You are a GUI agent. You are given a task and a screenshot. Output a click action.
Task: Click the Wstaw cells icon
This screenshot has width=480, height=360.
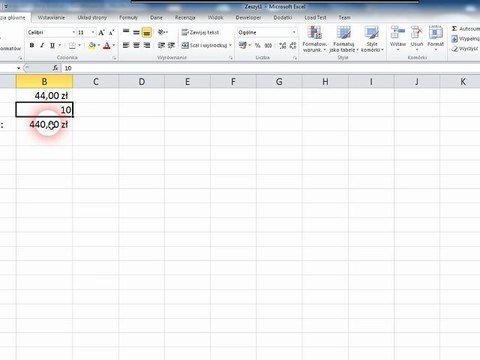[398, 32]
